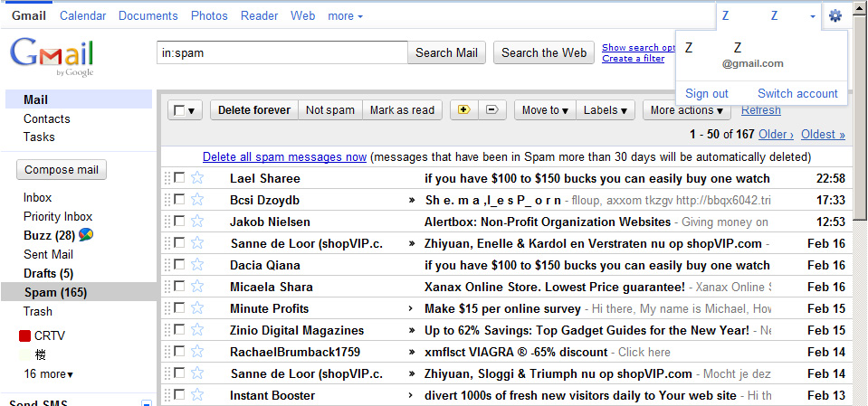
Task: Click the double-arrow marker on RachaelBrumback1759 row
Action: tap(411, 352)
